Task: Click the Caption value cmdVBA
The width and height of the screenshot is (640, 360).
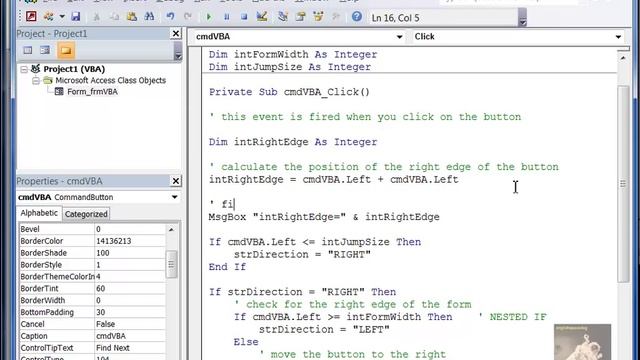Action: [x=111, y=336]
